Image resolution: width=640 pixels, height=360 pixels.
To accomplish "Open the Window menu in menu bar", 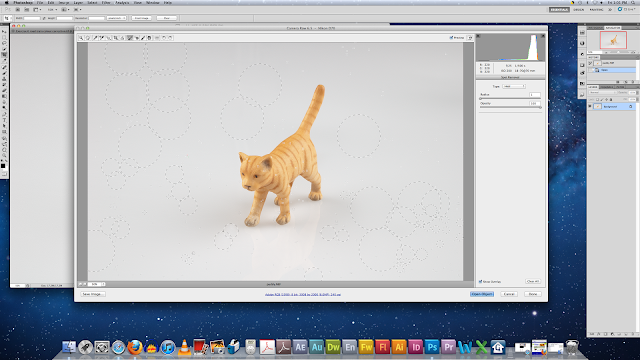I will (x=153, y=2).
